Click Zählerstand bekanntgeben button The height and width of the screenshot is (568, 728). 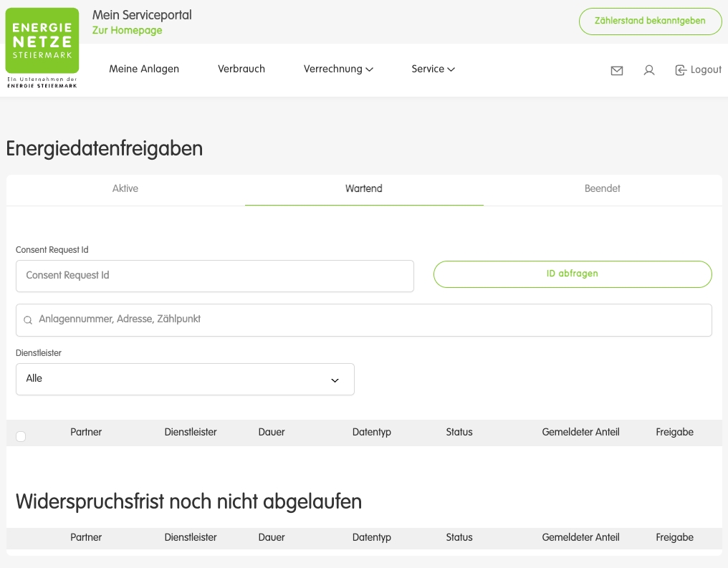point(650,21)
